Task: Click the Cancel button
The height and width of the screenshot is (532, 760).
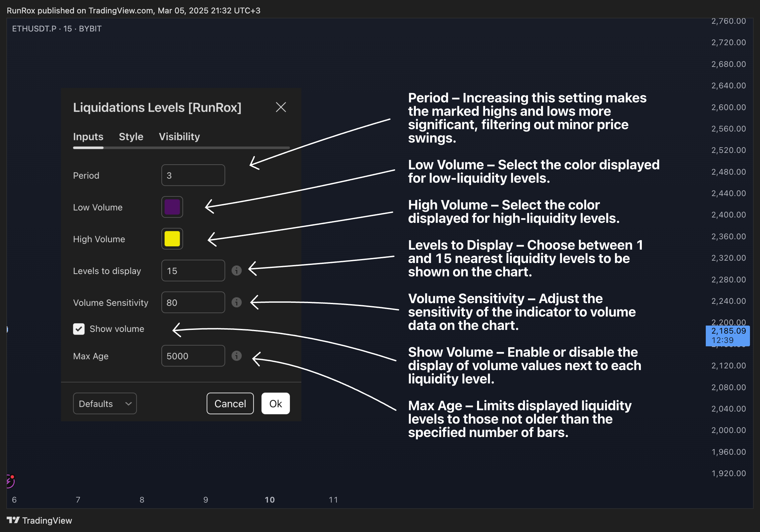Action: [230, 404]
